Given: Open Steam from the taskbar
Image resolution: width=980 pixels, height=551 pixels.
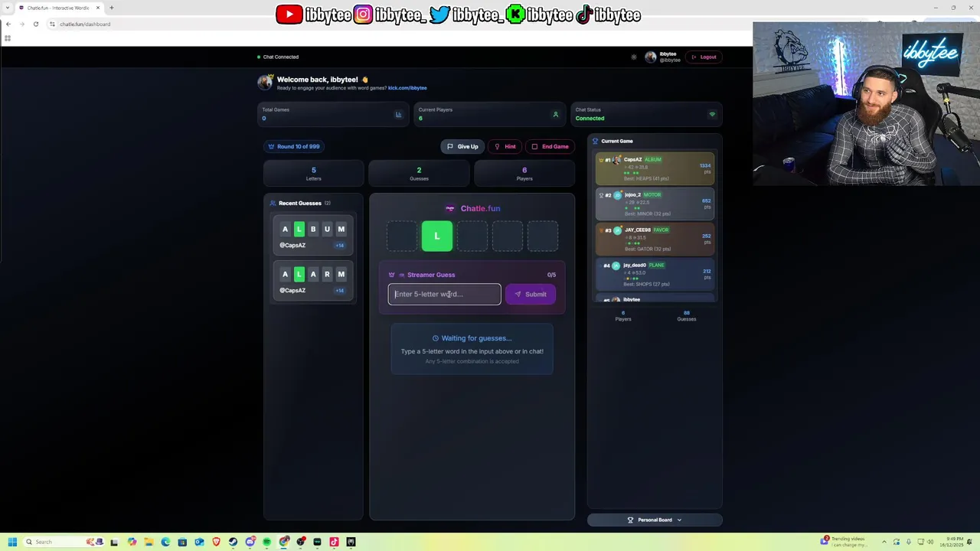Looking at the screenshot, I should pos(233,542).
